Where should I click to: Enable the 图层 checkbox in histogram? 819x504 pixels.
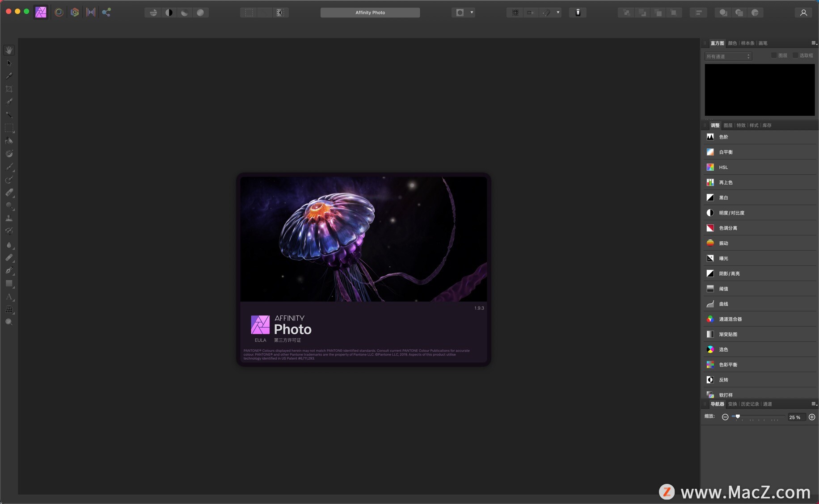774,55
